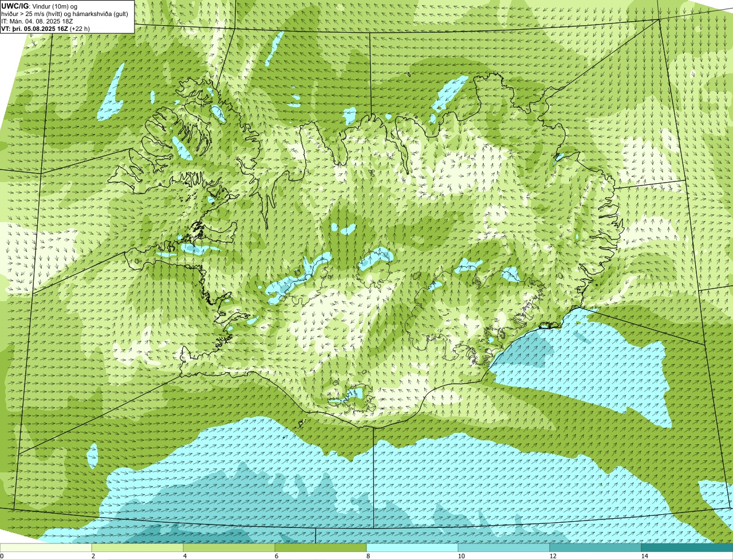
Task: Click the turquoise 10–12 m/s colour bar segment
Action: pos(504,548)
